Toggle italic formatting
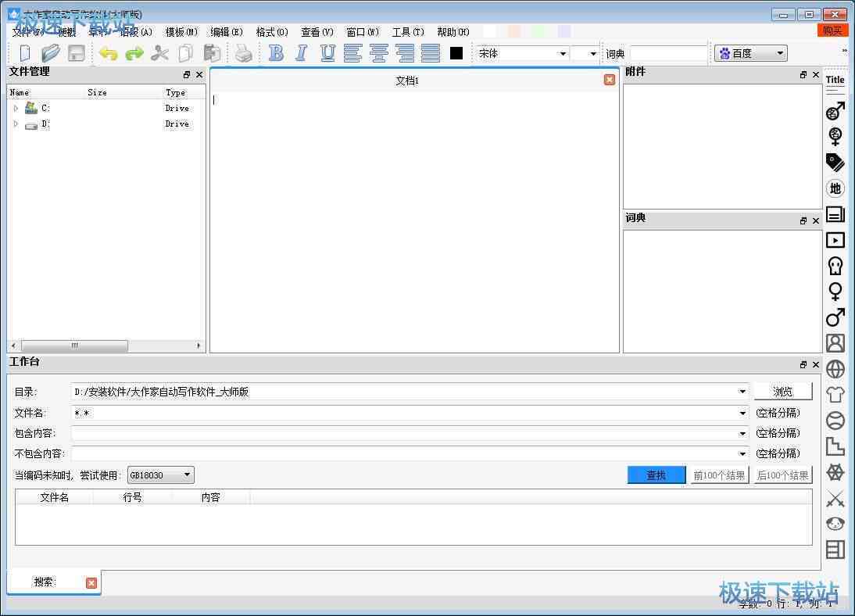 pyautogui.click(x=302, y=53)
